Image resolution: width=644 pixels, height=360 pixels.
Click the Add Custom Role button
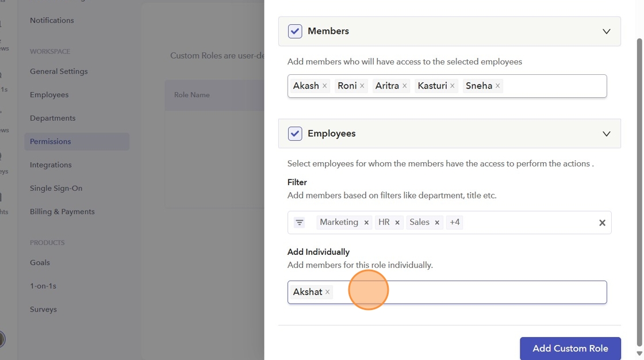[x=570, y=348]
